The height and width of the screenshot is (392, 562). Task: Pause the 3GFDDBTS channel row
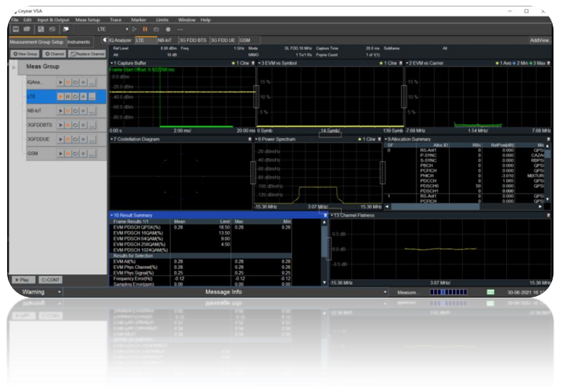[68, 124]
